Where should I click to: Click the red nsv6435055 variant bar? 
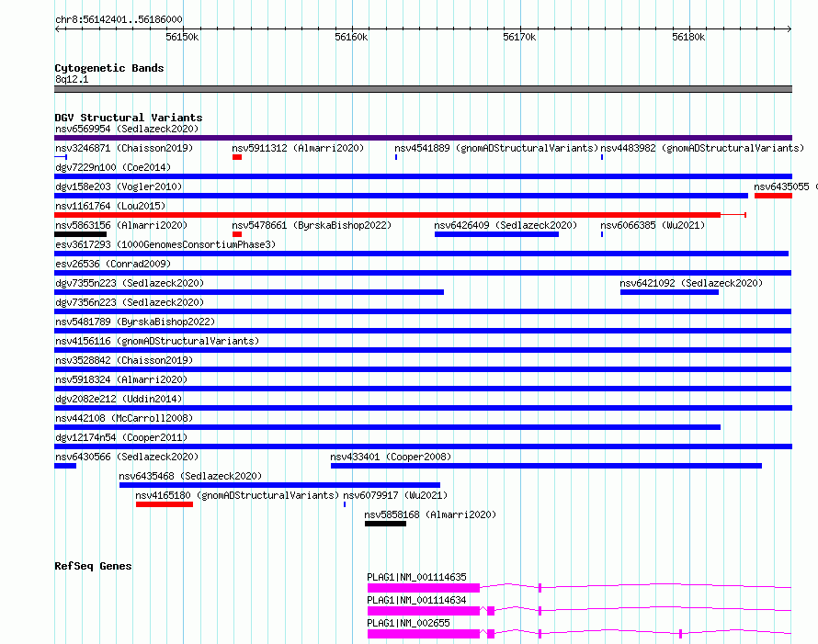[773, 196]
